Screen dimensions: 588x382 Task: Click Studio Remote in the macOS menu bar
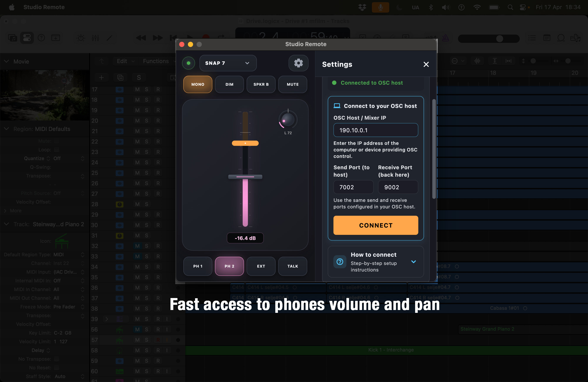(x=44, y=7)
